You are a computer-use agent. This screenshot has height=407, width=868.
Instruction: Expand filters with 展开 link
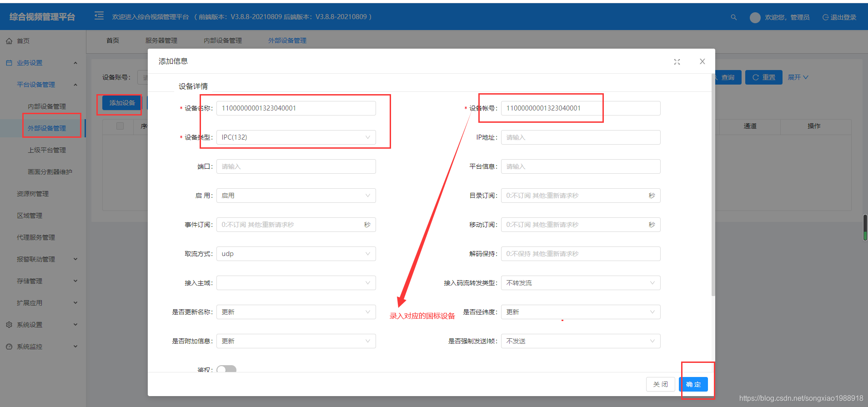point(798,77)
